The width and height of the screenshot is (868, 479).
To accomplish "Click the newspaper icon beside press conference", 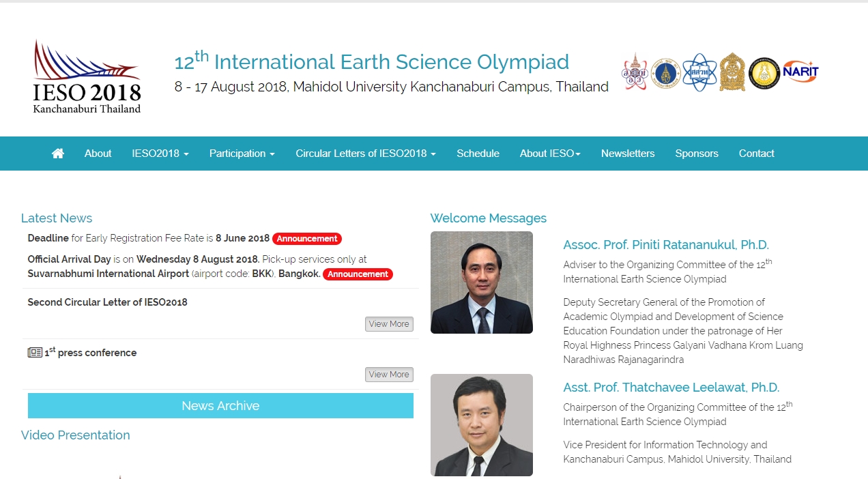I will [35, 353].
